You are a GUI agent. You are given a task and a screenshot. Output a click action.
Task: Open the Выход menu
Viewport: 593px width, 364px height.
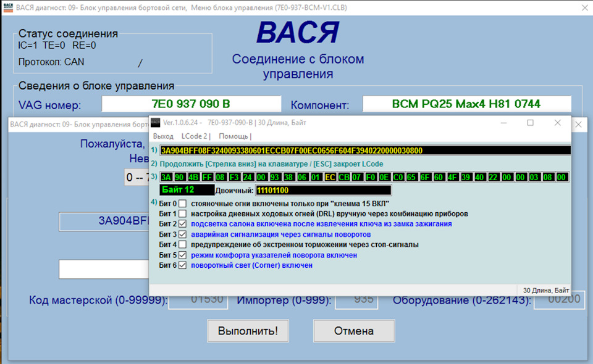click(163, 136)
